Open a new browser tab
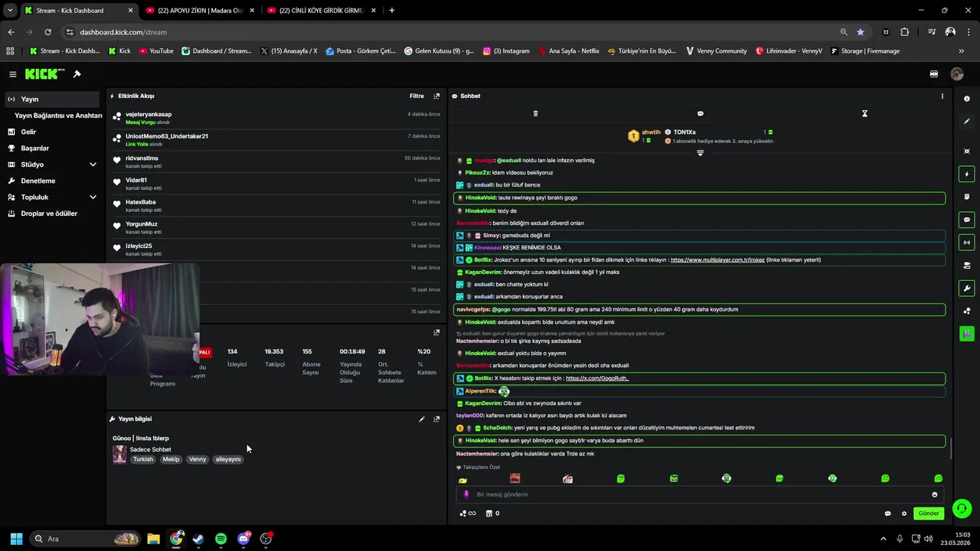Viewport: 980px width, 551px height. click(x=391, y=10)
